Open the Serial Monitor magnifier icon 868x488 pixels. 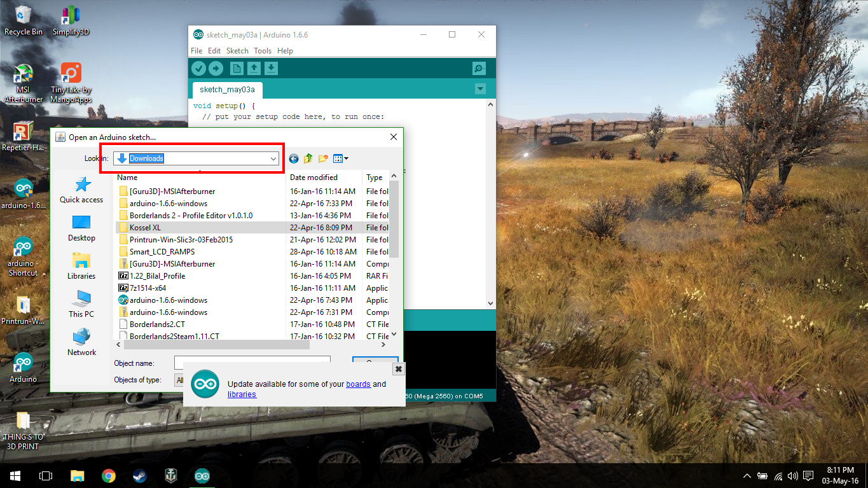tap(479, 68)
